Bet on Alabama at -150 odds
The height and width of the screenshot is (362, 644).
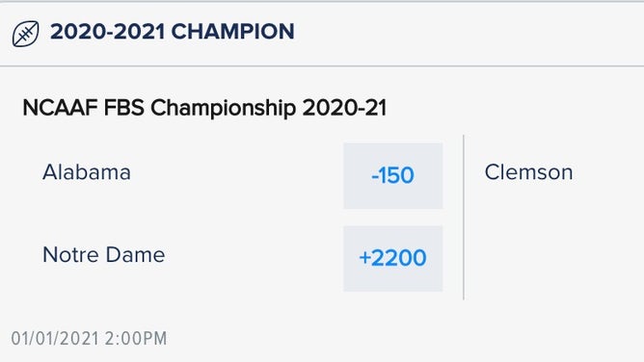tap(393, 176)
